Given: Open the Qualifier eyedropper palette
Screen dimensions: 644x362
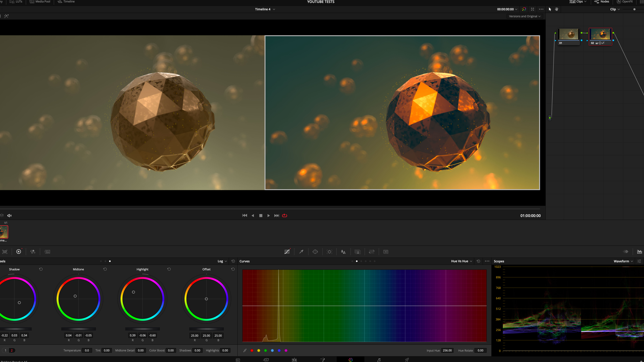Looking at the screenshot, I should tap(301, 252).
